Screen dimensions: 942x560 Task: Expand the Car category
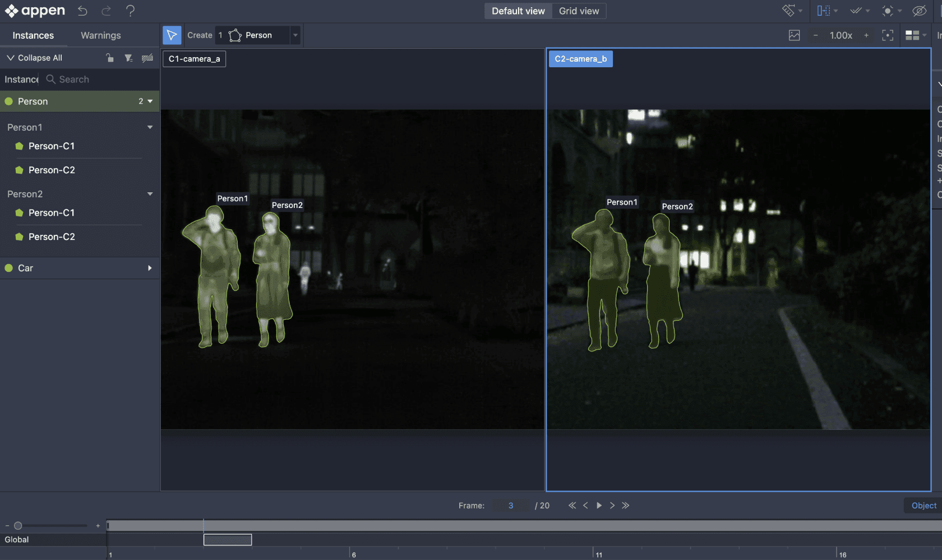coord(150,268)
